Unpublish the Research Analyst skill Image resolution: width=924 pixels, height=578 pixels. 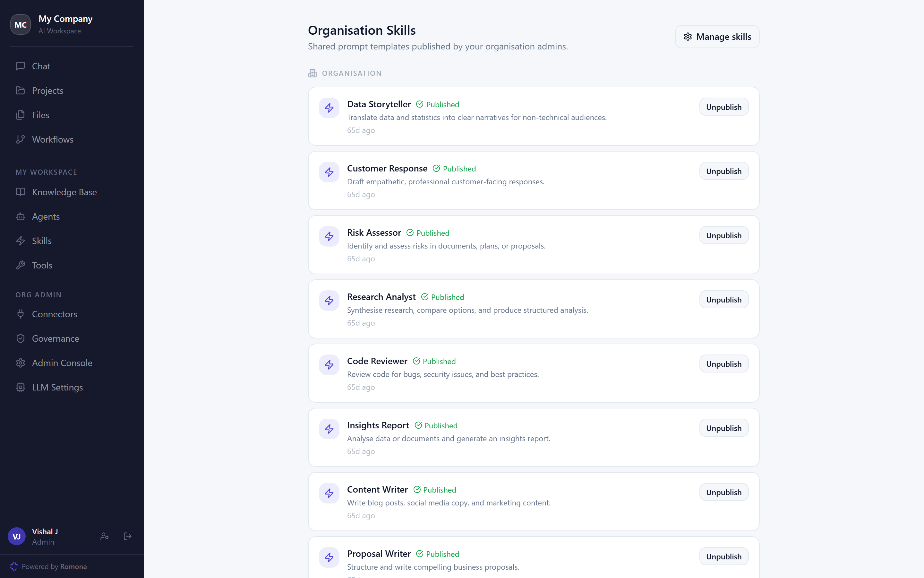pos(724,300)
